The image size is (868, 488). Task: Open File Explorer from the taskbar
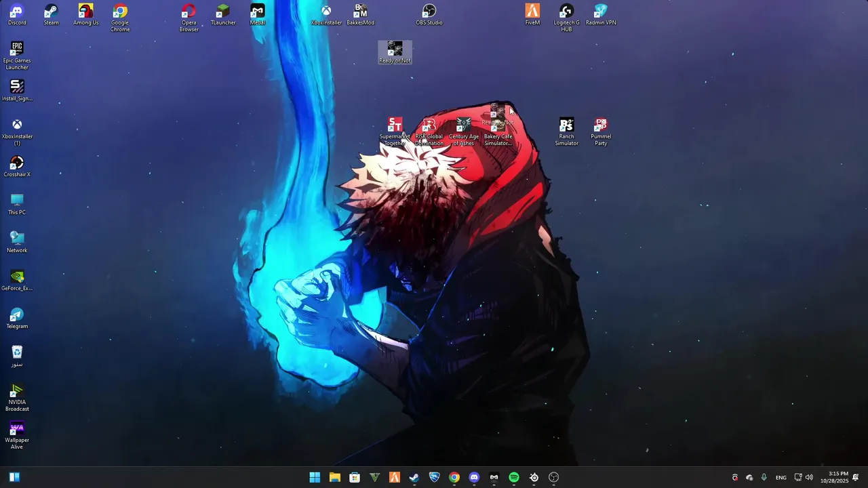point(334,477)
